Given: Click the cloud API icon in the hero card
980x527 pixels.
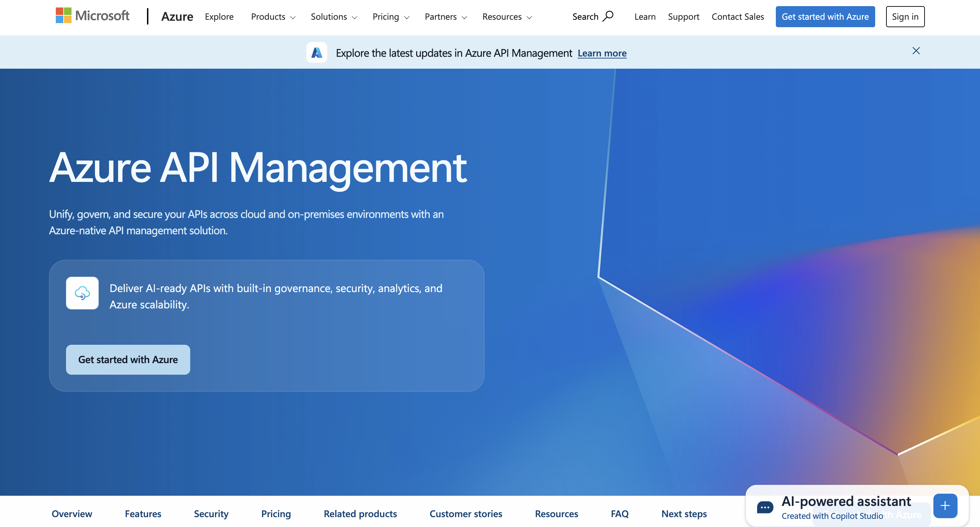Looking at the screenshot, I should click(82, 293).
